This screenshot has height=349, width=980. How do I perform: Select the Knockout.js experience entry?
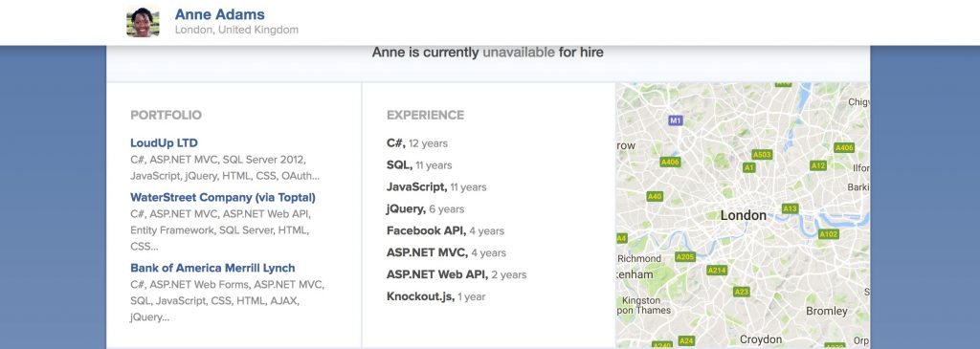(x=435, y=296)
